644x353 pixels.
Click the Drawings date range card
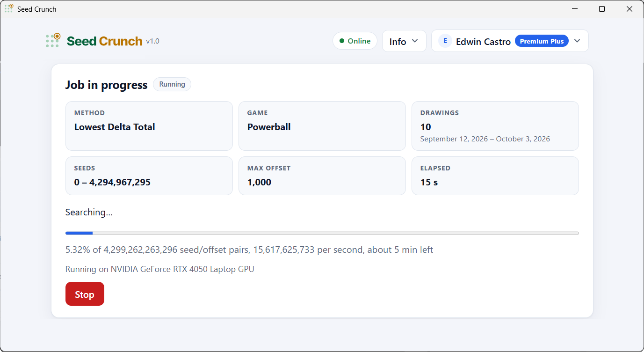tap(495, 126)
